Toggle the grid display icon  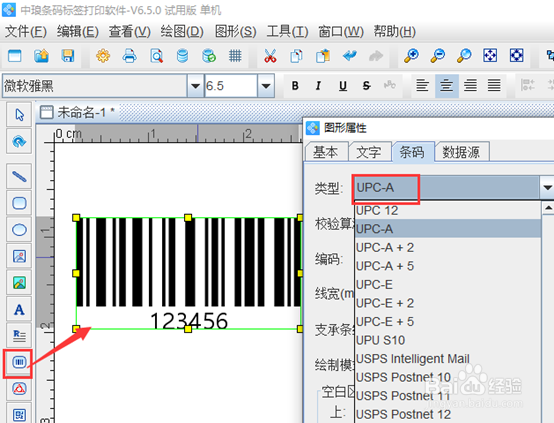(235, 56)
